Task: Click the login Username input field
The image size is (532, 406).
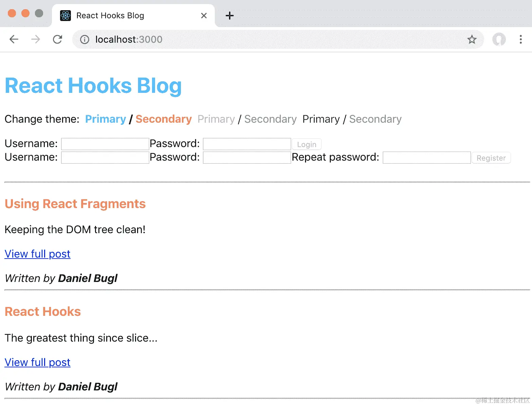Action: pos(105,144)
